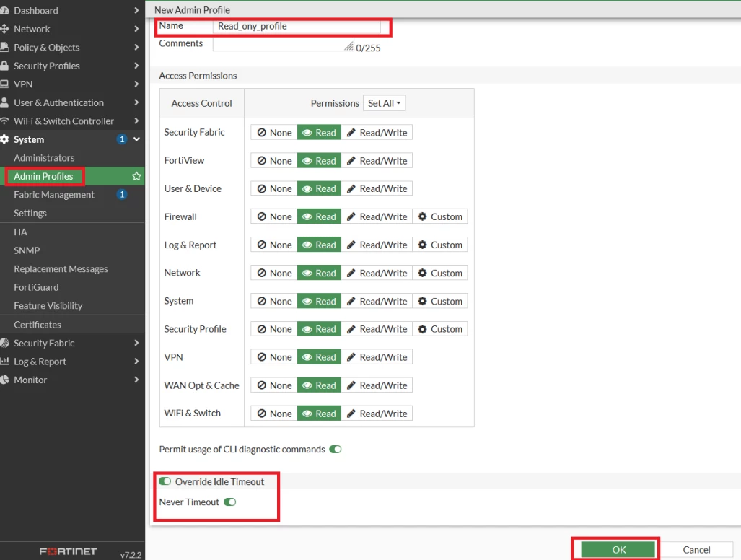Screen dimensions: 741x560
Task: Click the Security Profiles lock icon
Action: click(4, 66)
